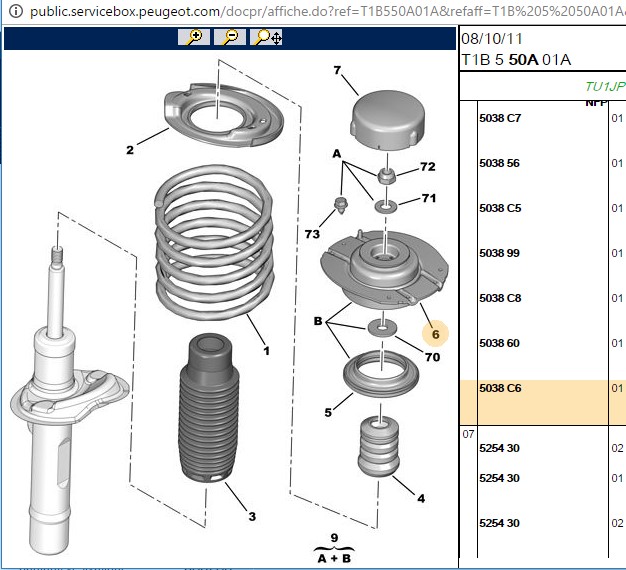Select the zoom-and-pan magnifier tool

(266, 37)
